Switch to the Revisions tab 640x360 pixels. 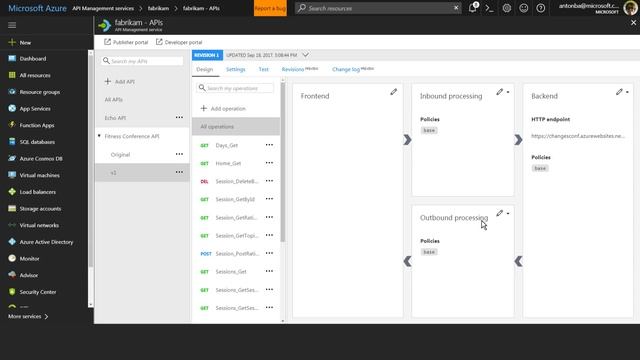300,69
